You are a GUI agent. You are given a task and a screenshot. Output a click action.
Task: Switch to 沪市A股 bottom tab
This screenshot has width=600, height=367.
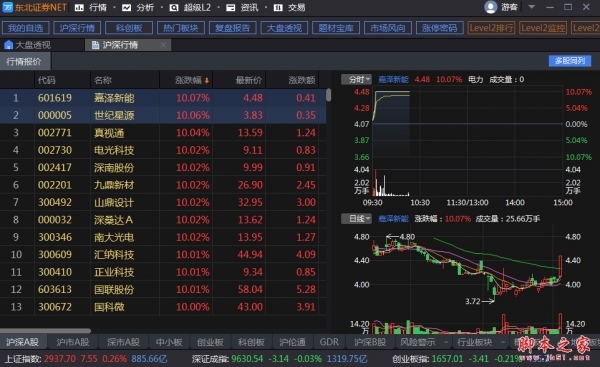tap(73, 342)
